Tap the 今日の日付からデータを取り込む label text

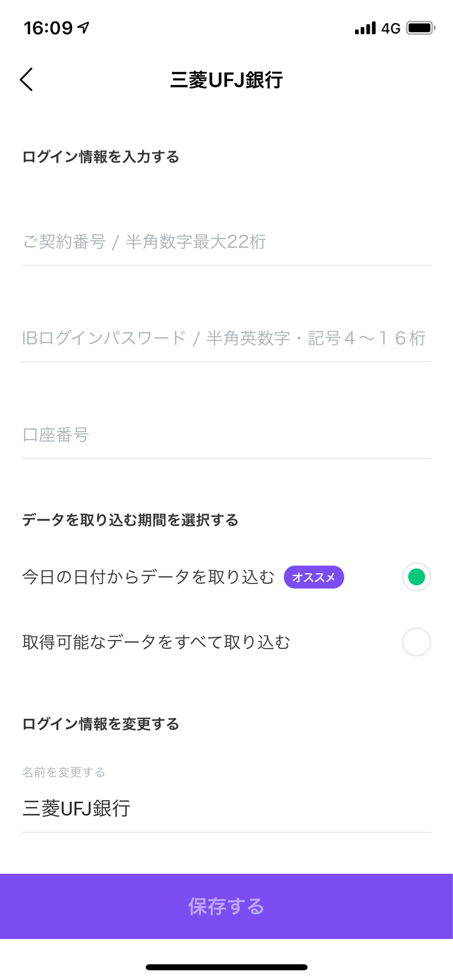(148, 577)
